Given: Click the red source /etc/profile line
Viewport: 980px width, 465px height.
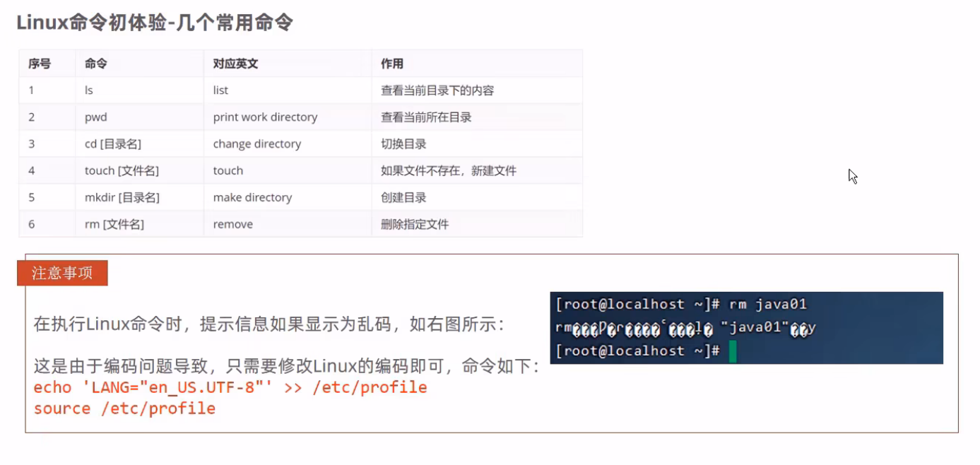Looking at the screenshot, I should click(124, 408).
